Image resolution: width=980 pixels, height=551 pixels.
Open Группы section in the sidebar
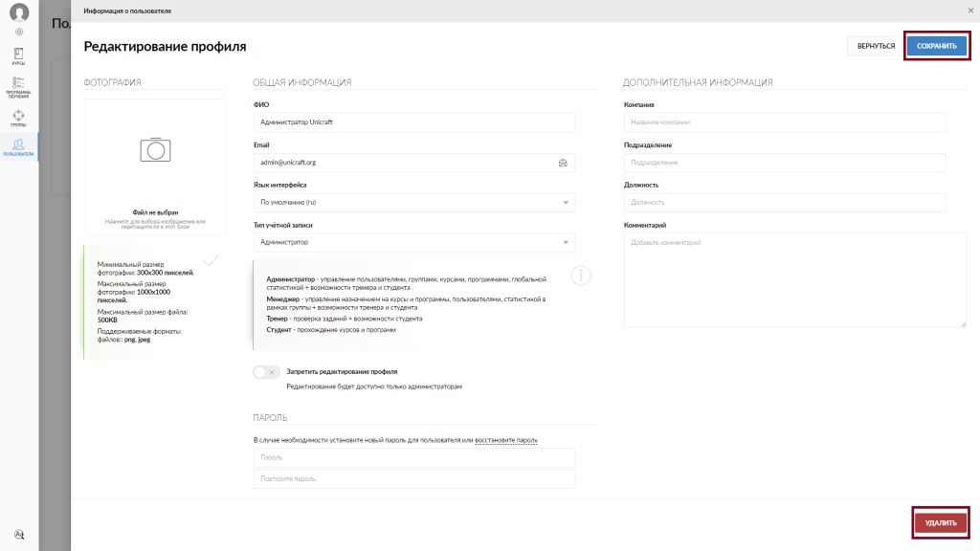pos(19,118)
